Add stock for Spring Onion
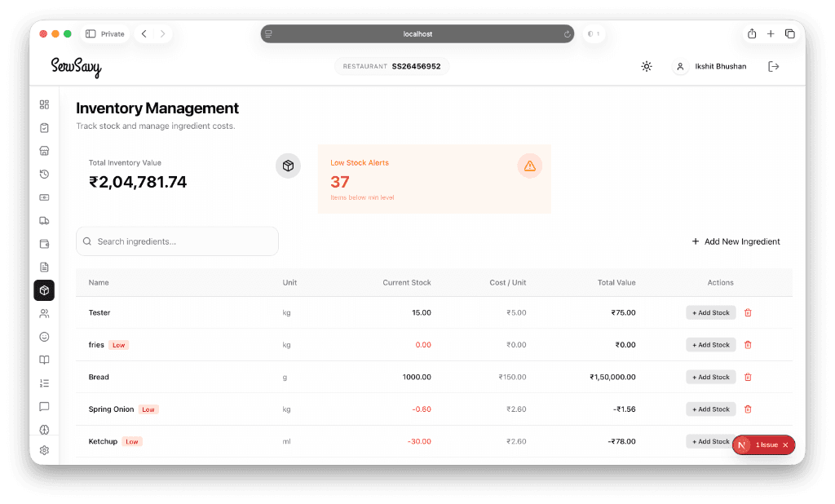 (x=710, y=409)
